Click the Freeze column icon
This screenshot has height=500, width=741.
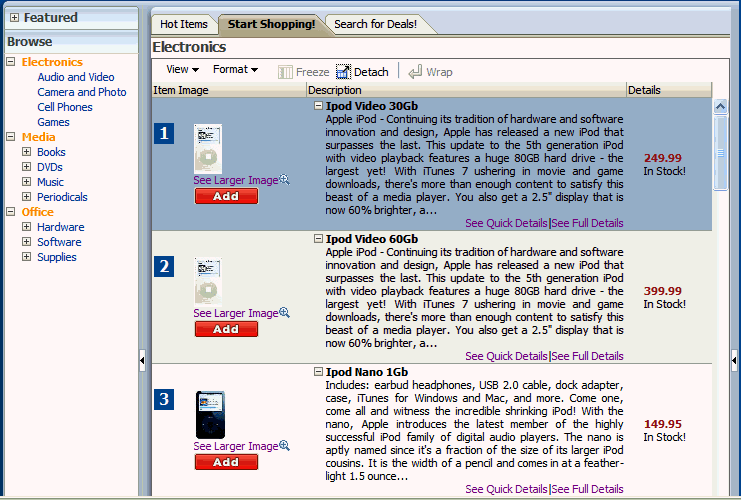285,72
